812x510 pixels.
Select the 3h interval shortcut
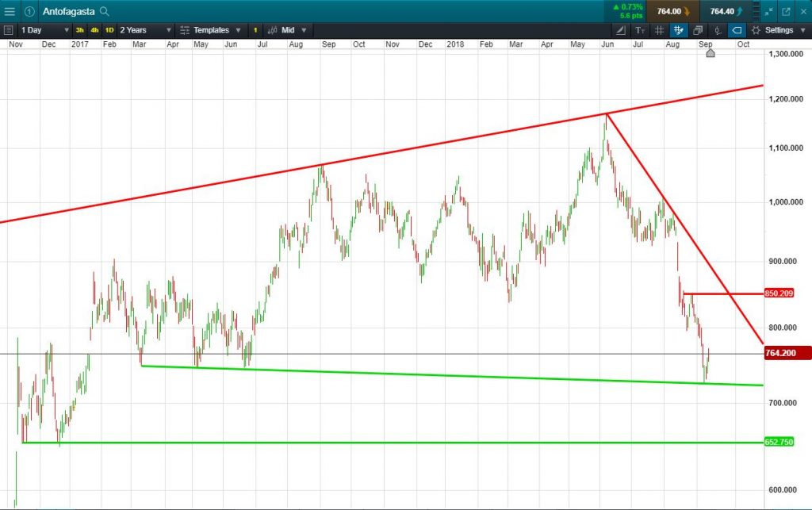(80, 30)
